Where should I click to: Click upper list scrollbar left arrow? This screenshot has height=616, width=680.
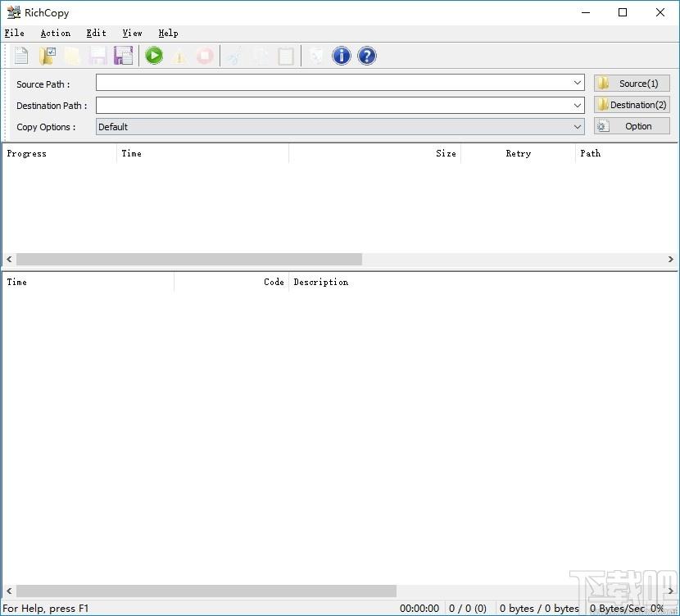9,259
